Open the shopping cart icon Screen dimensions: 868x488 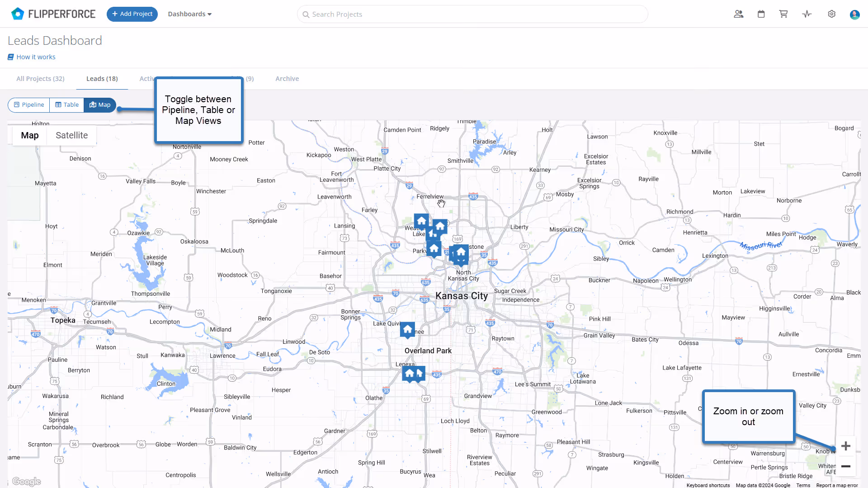click(x=783, y=14)
